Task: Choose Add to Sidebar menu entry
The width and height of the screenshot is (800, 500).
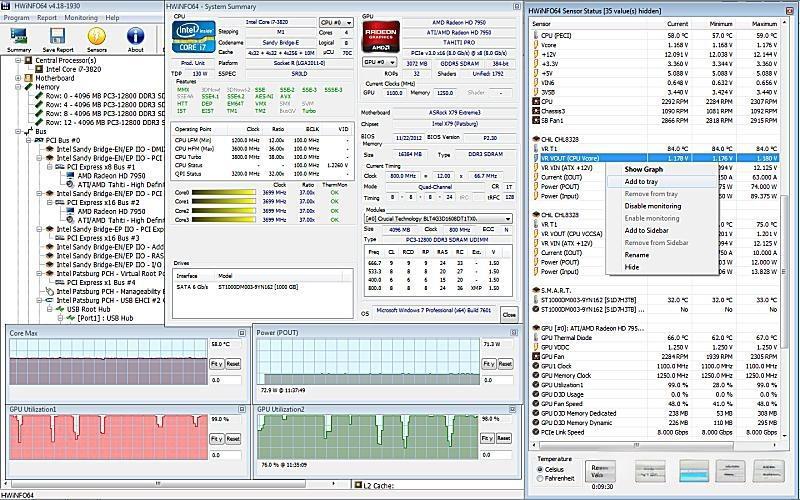Action: (x=646, y=231)
